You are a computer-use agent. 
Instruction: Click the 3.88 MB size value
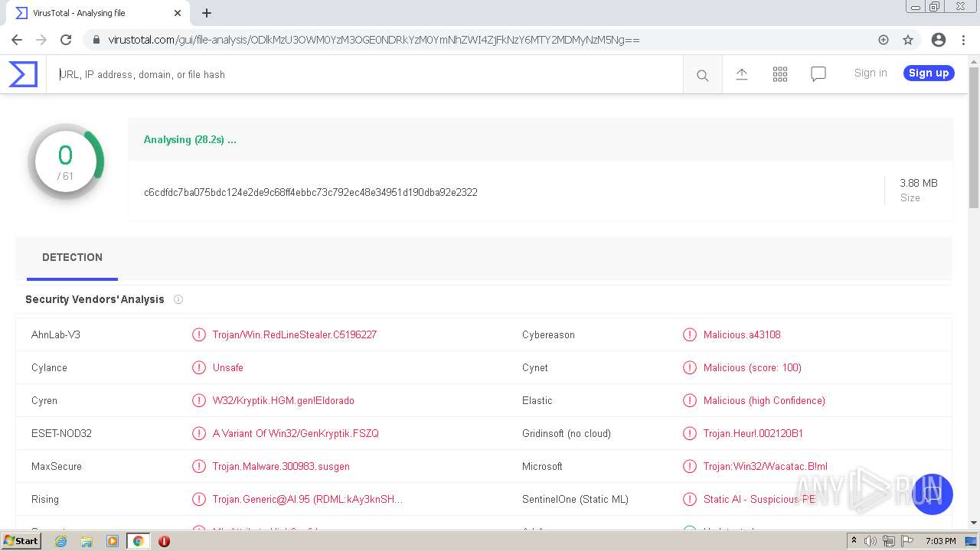[x=919, y=183]
